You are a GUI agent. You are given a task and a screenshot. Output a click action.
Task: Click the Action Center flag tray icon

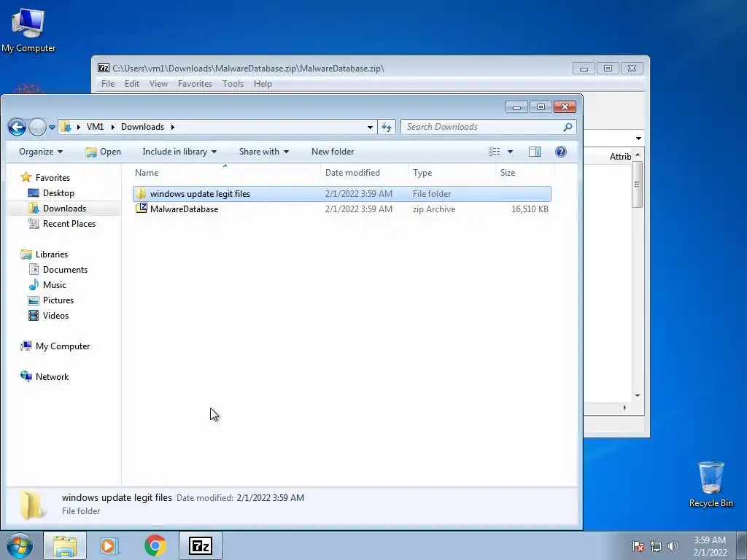click(x=638, y=546)
